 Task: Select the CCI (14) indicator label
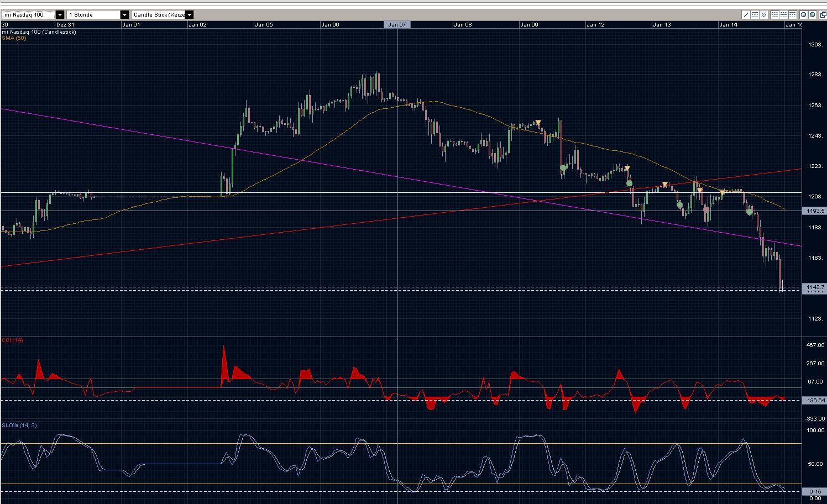tap(13, 340)
